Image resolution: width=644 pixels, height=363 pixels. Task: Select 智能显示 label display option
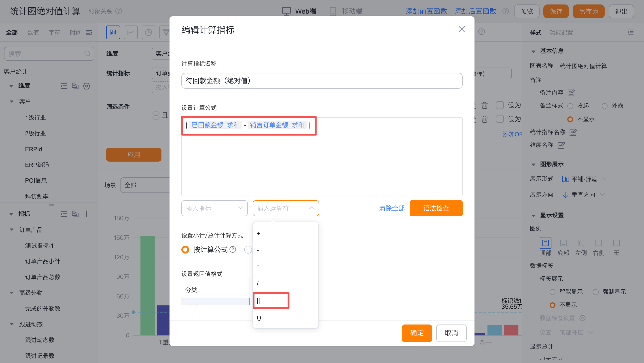(553, 292)
